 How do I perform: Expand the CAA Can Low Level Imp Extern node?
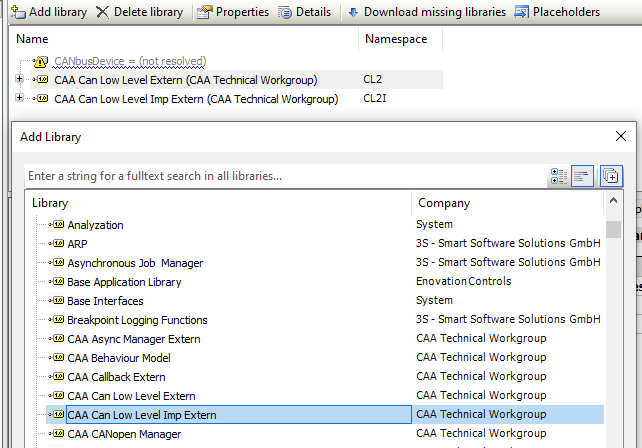[21, 99]
